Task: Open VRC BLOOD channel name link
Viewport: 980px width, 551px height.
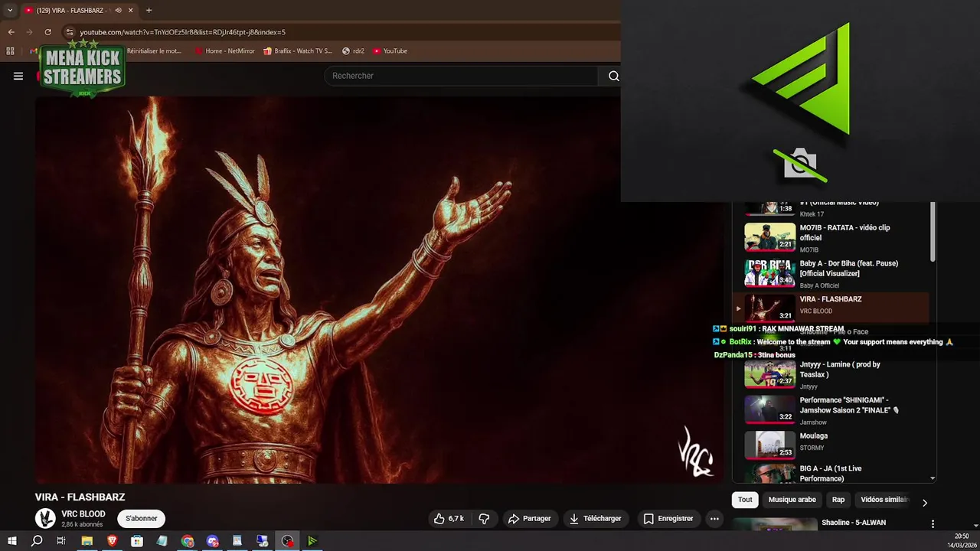Action: (83, 514)
